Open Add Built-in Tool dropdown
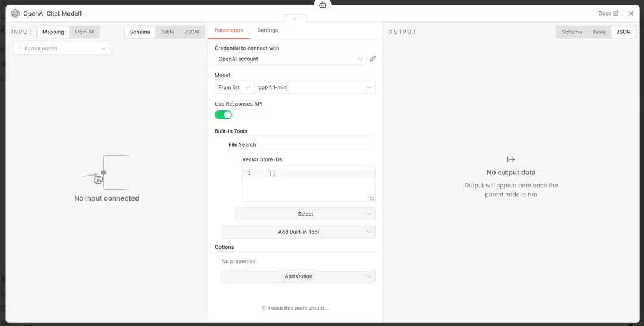 [x=299, y=232]
